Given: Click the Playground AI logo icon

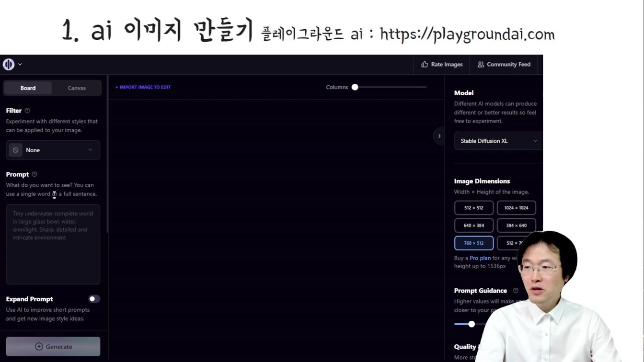Looking at the screenshot, I should click(9, 64).
